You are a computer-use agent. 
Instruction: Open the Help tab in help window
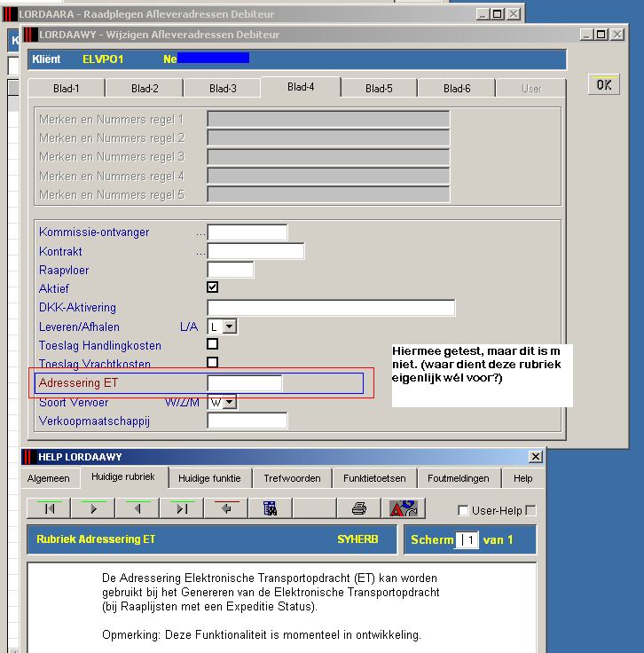(x=522, y=478)
